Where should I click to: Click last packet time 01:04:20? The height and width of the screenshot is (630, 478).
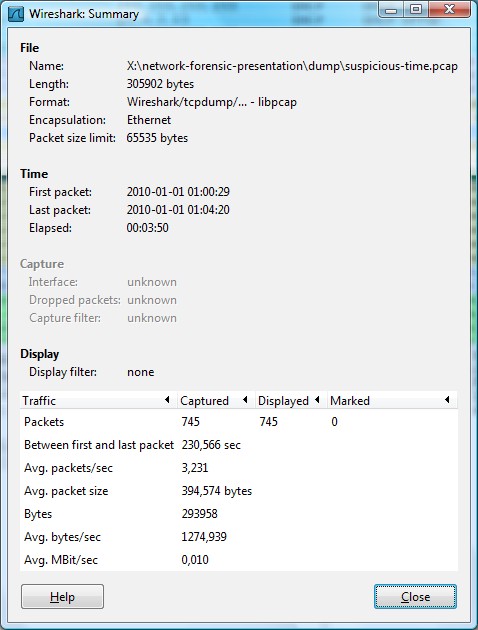pos(178,210)
